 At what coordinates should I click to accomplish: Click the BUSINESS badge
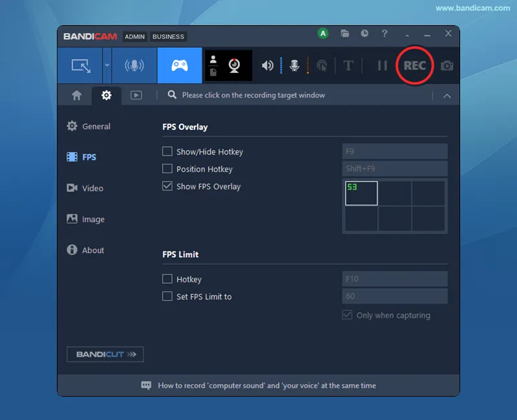coord(168,37)
